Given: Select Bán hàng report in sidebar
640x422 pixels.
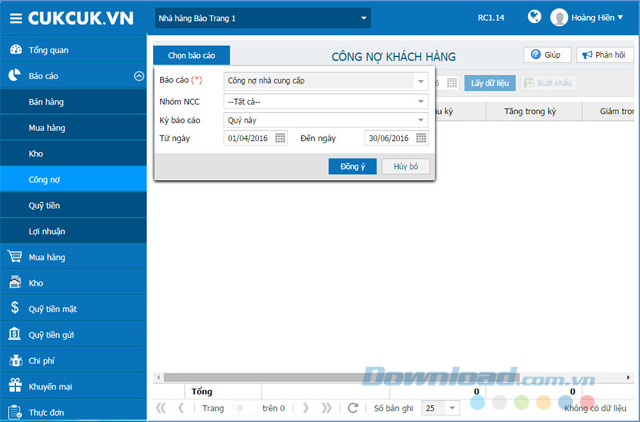Looking at the screenshot, I should (48, 101).
